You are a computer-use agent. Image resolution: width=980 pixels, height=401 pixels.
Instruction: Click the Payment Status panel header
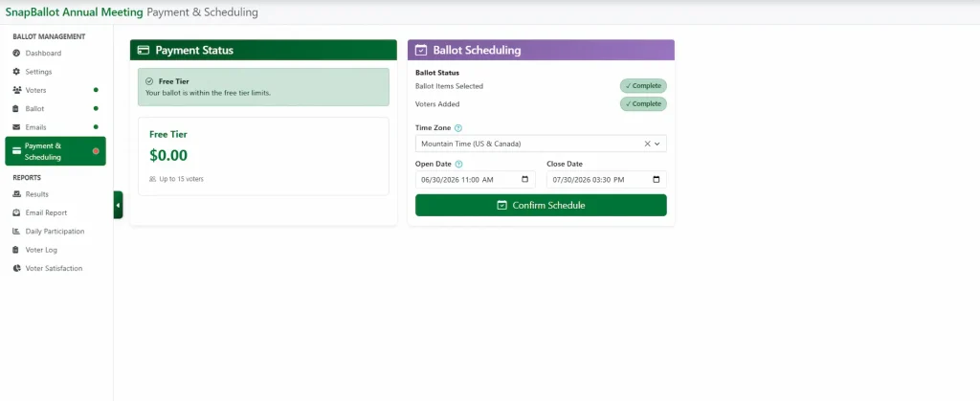(263, 50)
